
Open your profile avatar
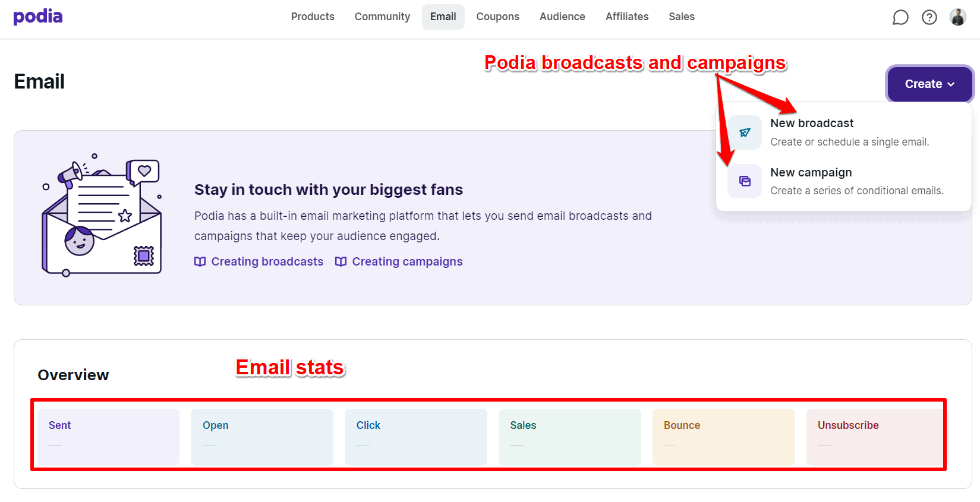pos(957,16)
